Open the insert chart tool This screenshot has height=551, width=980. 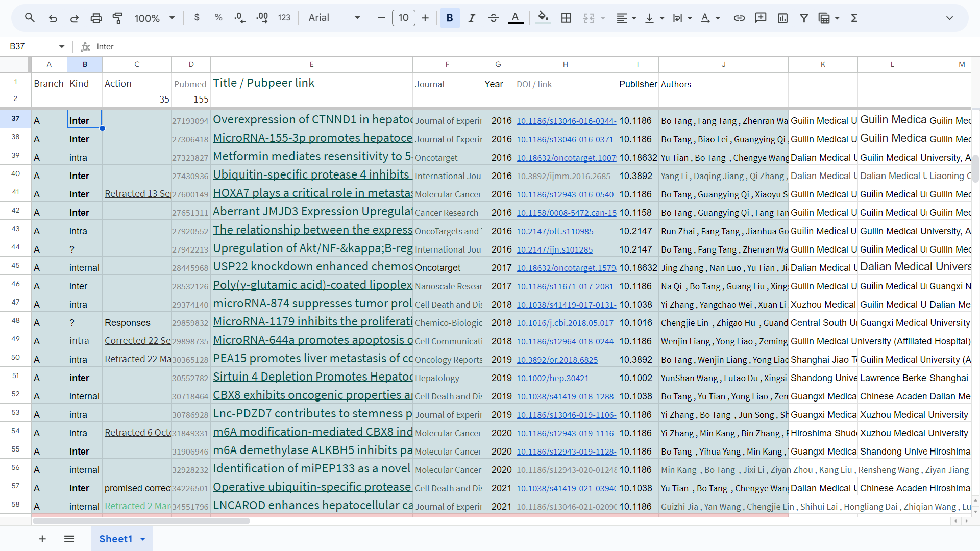(x=782, y=18)
